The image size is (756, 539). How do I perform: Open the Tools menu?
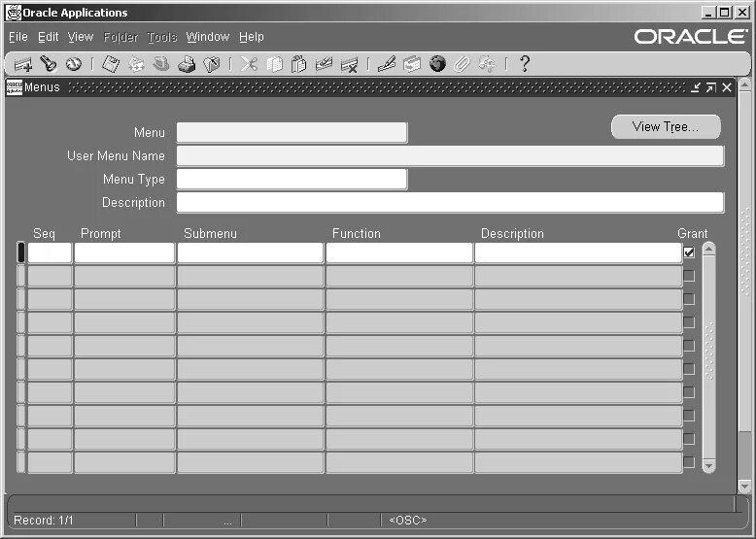pyautogui.click(x=162, y=37)
